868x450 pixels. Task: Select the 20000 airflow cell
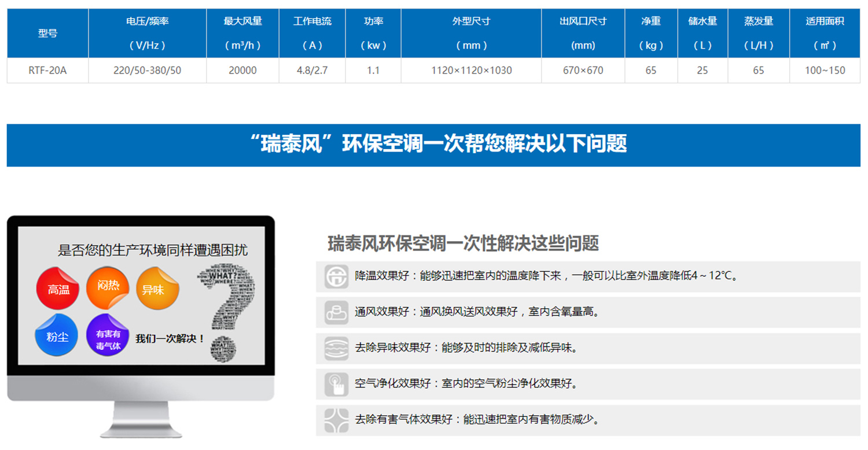pos(243,71)
